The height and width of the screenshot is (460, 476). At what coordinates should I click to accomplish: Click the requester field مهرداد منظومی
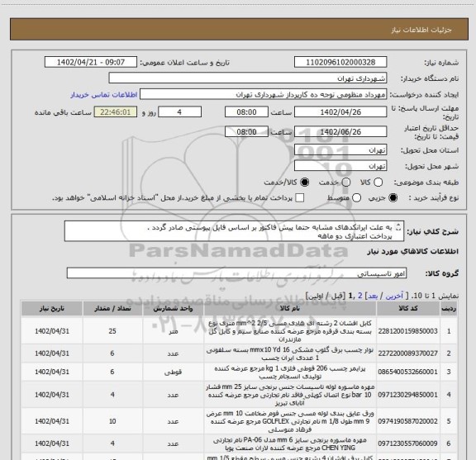click(x=263, y=94)
